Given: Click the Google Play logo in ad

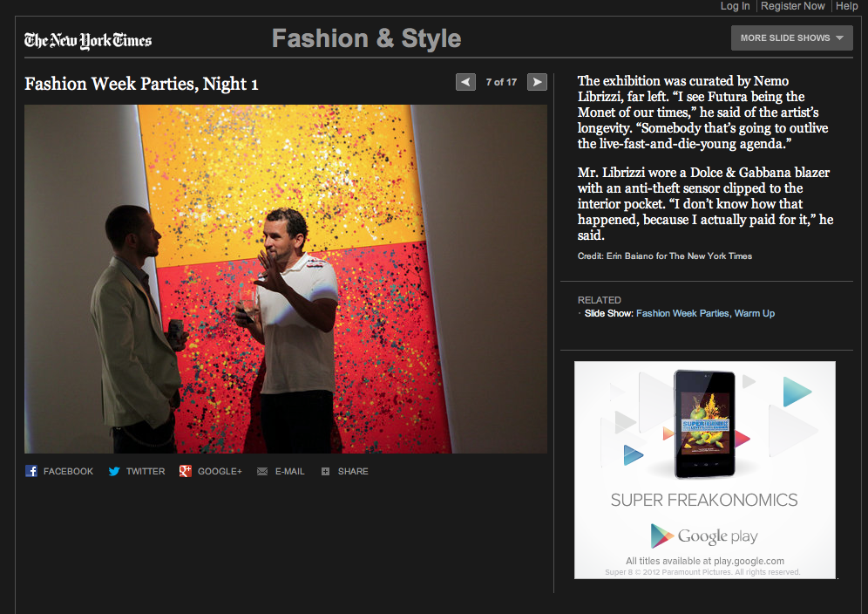Looking at the screenshot, I should point(704,536).
